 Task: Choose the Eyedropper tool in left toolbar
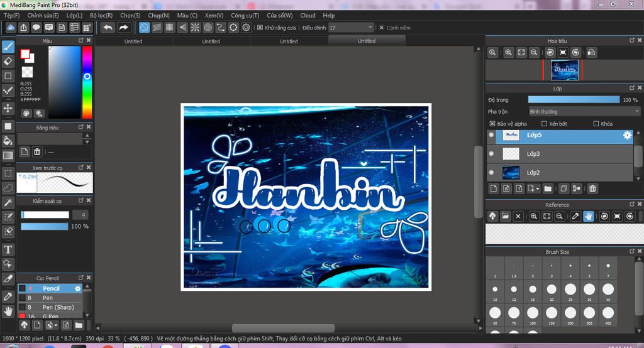click(x=8, y=296)
